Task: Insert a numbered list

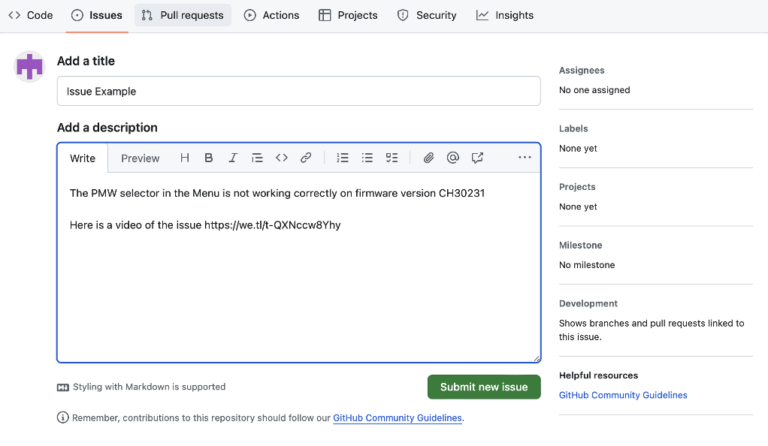Action: tap(343, 158)
